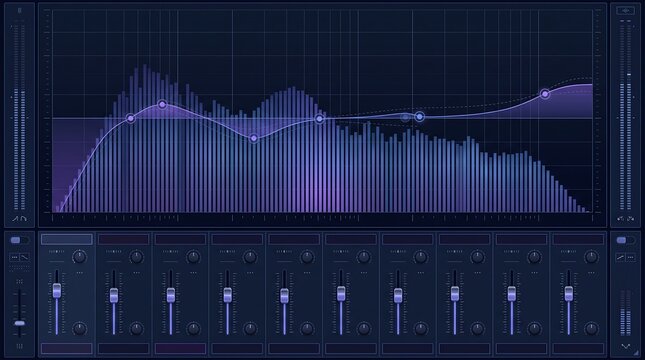Click the vertical slider handle in lower-left panel
The image size is (645, 360).
click(x=19, y=323)
